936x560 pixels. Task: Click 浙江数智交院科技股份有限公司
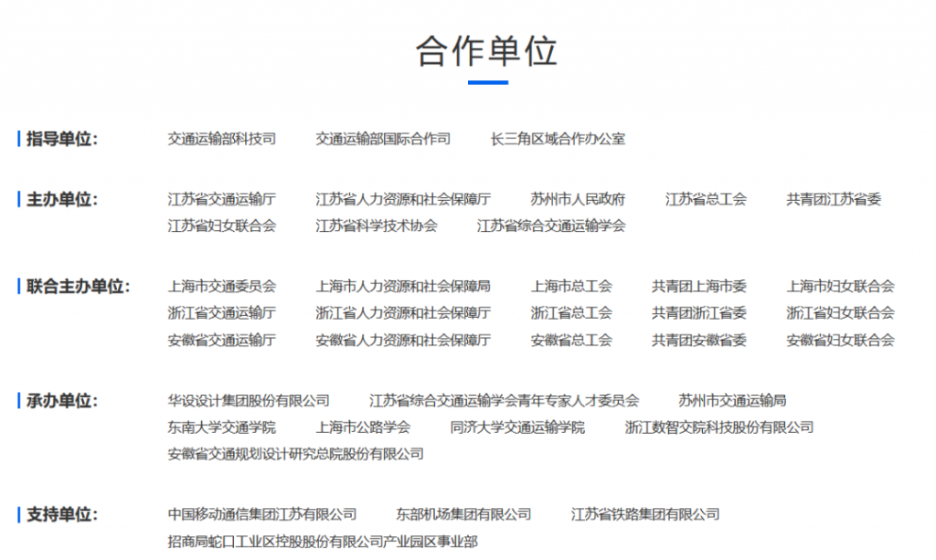(x=719, y=428)
